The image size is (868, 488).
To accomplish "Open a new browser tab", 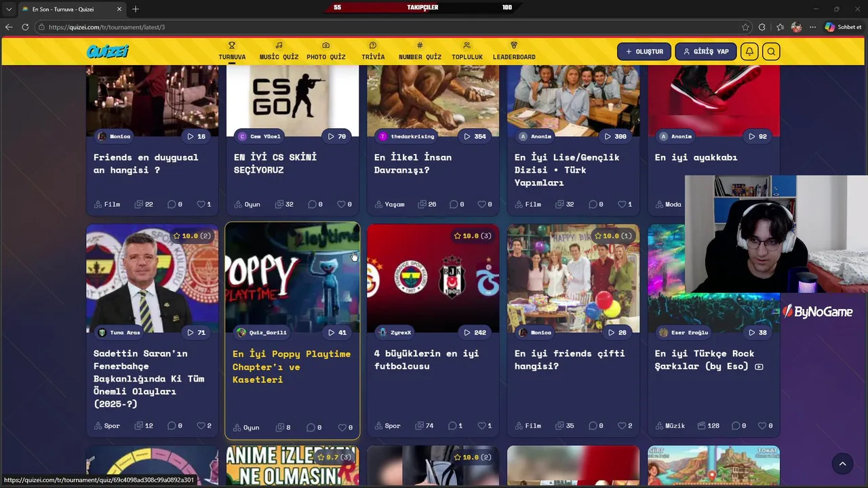I will 136,9.
